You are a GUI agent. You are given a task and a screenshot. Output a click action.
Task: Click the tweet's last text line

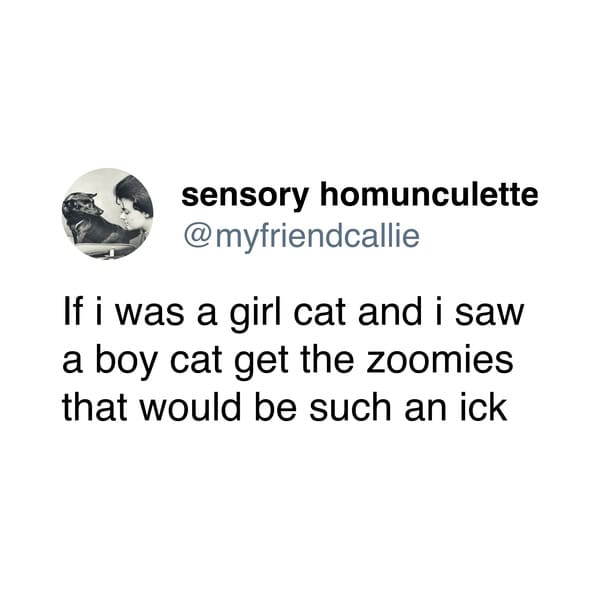point(285,406)
